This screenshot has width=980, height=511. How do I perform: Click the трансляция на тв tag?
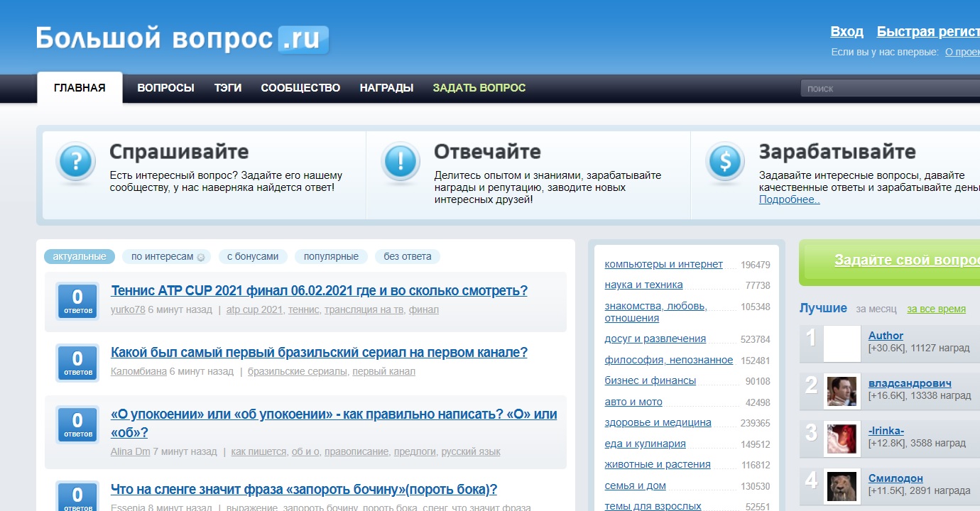pyautogui.click(x=364, y=309)
